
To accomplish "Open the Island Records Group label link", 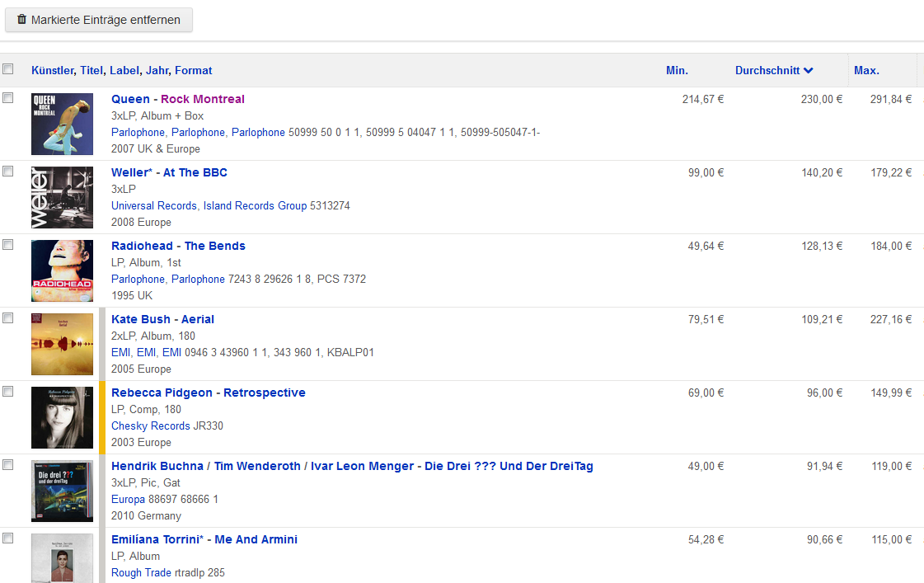I will tap(256, 205).
